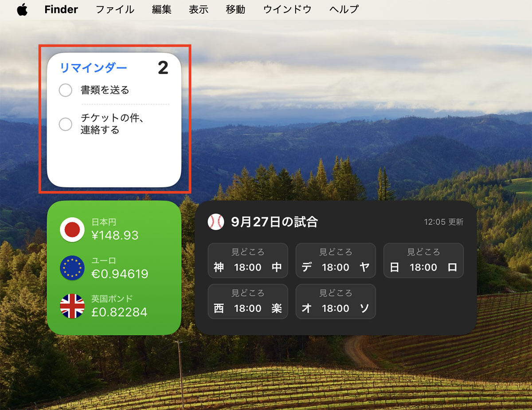Check off the 書類を送る reminder
This screenshot has height=410, width=532.
click(65, 90)
